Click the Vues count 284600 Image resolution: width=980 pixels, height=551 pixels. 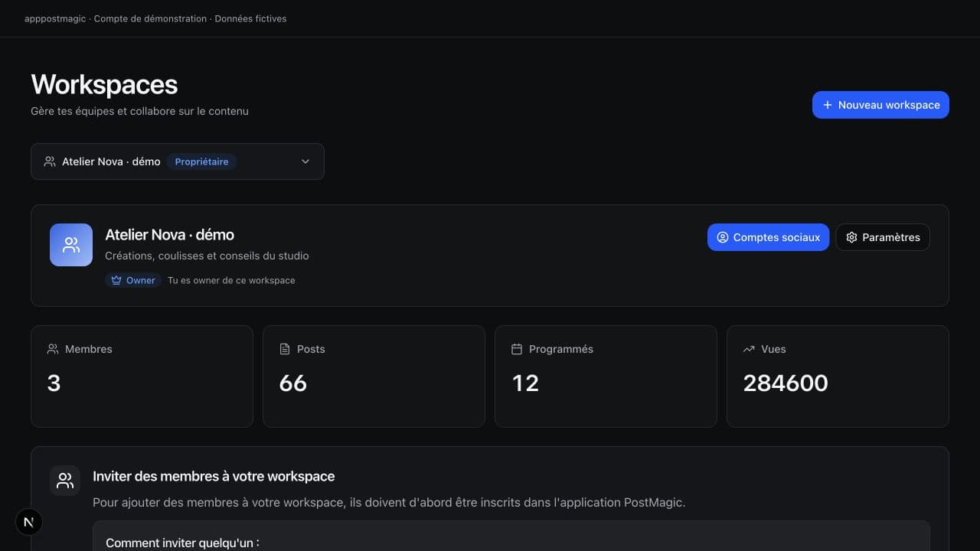786,383
